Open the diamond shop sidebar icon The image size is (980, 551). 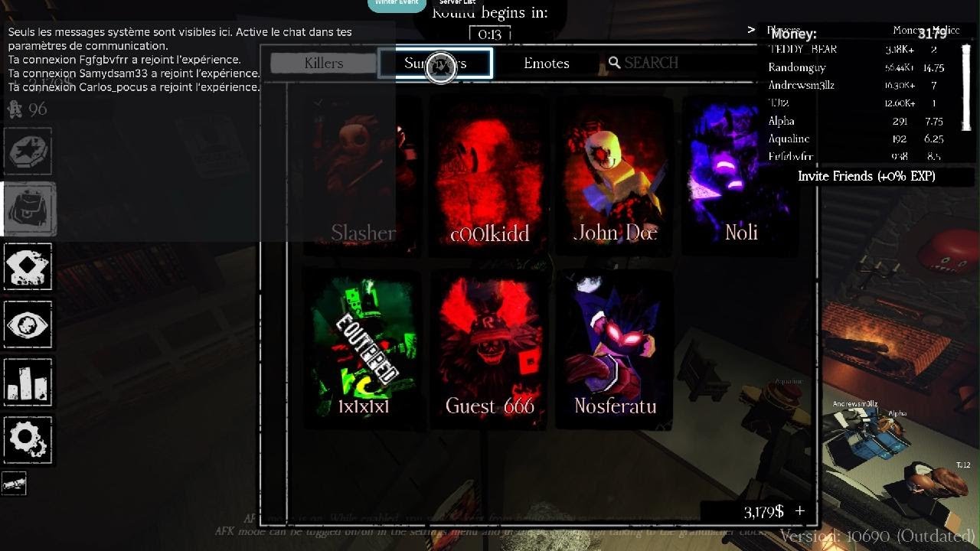click(28, 267)
